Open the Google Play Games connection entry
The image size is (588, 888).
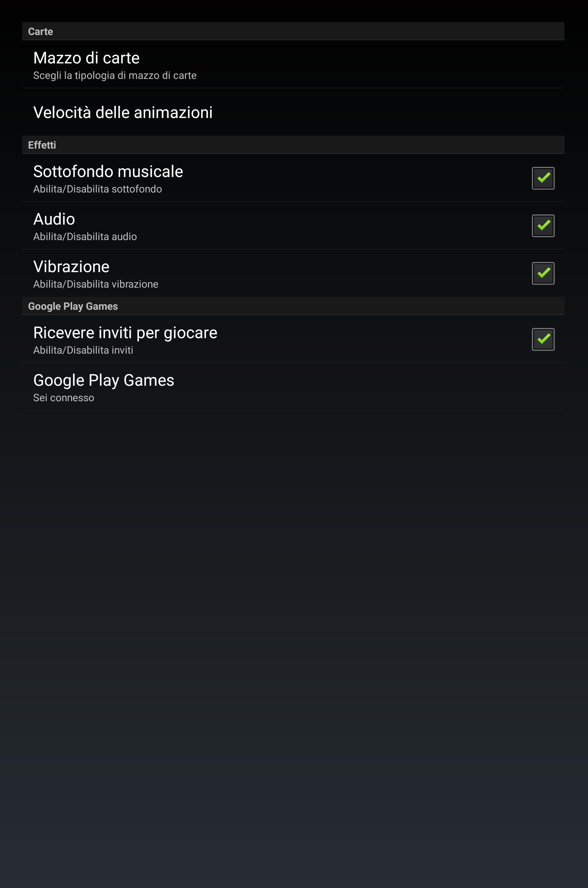[293, 386]
